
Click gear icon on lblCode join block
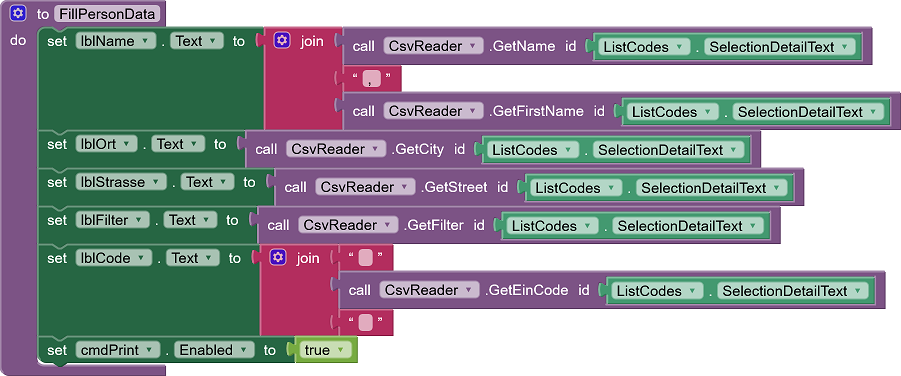click(278, 258)
